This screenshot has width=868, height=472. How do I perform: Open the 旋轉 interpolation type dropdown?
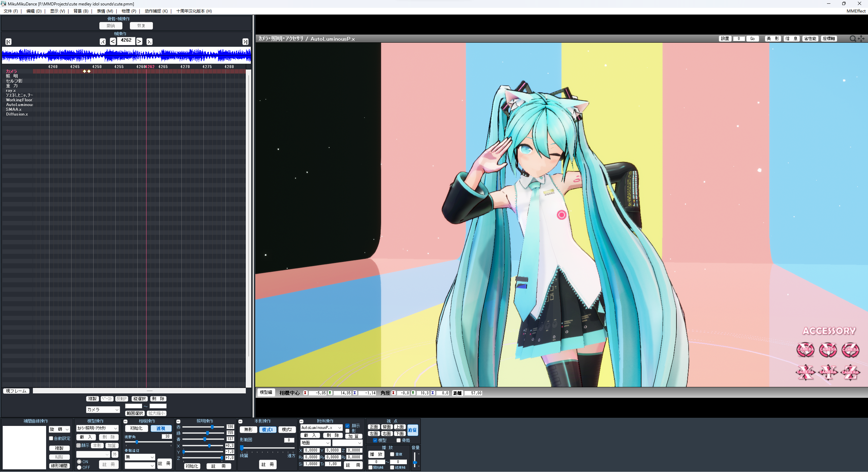(x=60, y=429)
